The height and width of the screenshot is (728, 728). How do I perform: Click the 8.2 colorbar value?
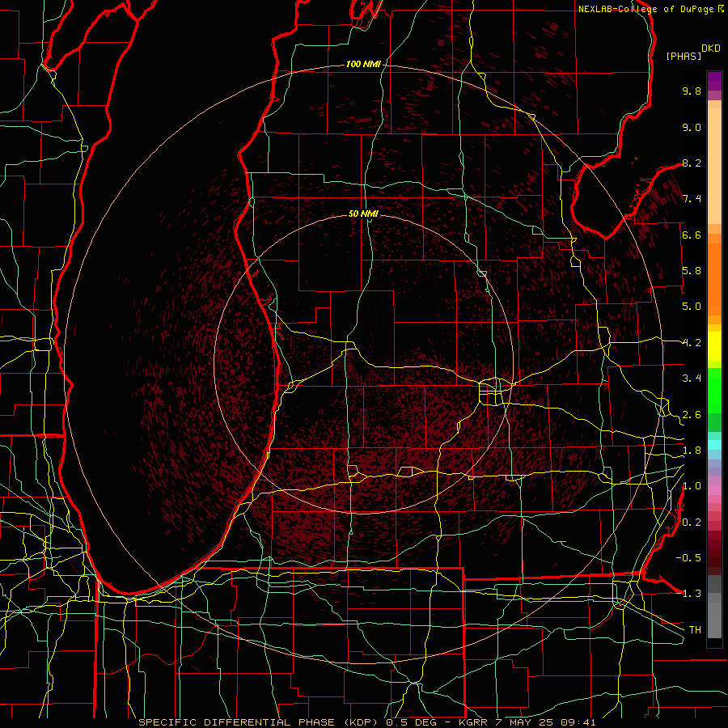[x=692, y=163]
